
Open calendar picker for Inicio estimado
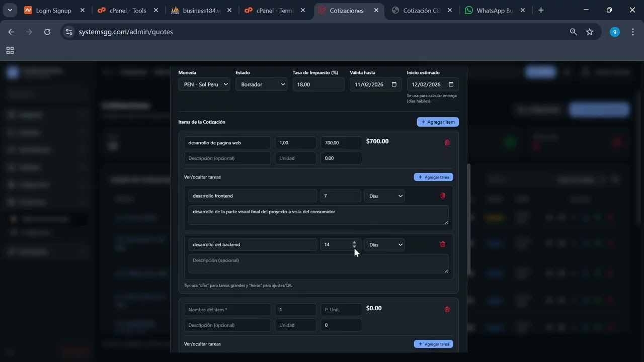pos(451,84)
